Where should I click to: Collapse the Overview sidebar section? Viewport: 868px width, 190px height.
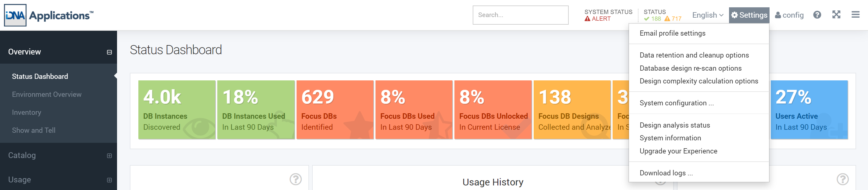click(x=109, y=52)
